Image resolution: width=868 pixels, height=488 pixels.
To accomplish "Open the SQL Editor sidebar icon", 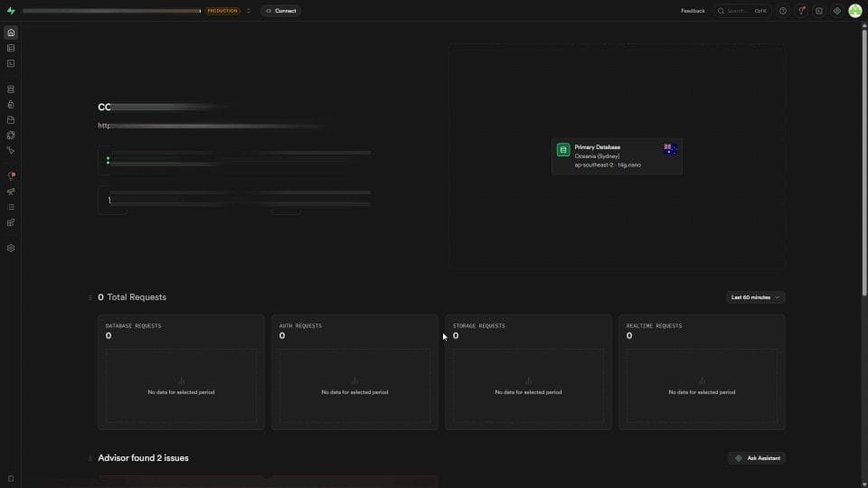I will coord(11,63).
